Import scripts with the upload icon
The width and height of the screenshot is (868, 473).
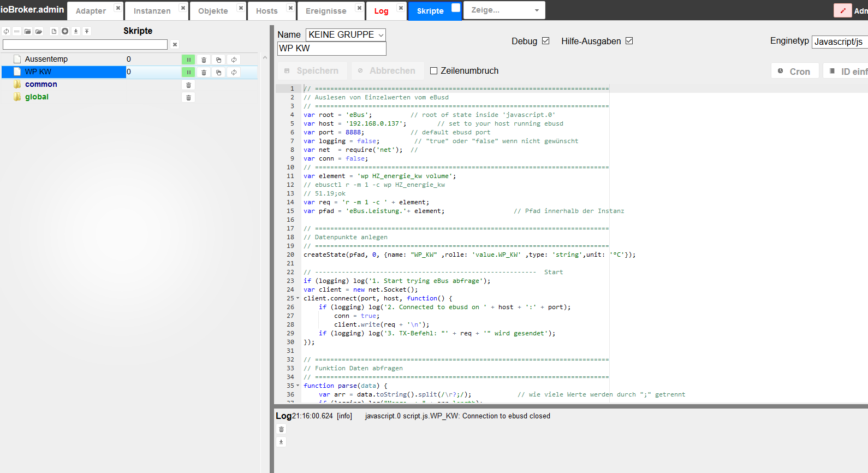pyautogui.click(x=87, y=31)
